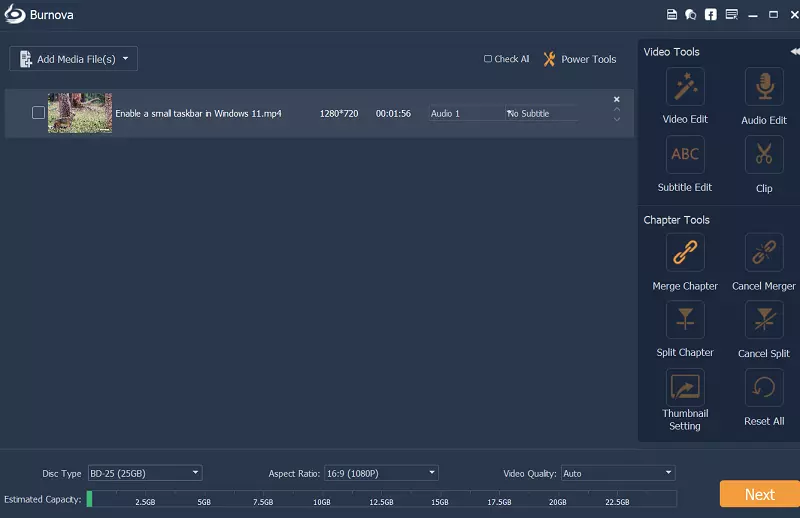Click the Merge Chapter icon
Image resolution: width=800 pixels, height=518 pixels.
coord(685,253)
